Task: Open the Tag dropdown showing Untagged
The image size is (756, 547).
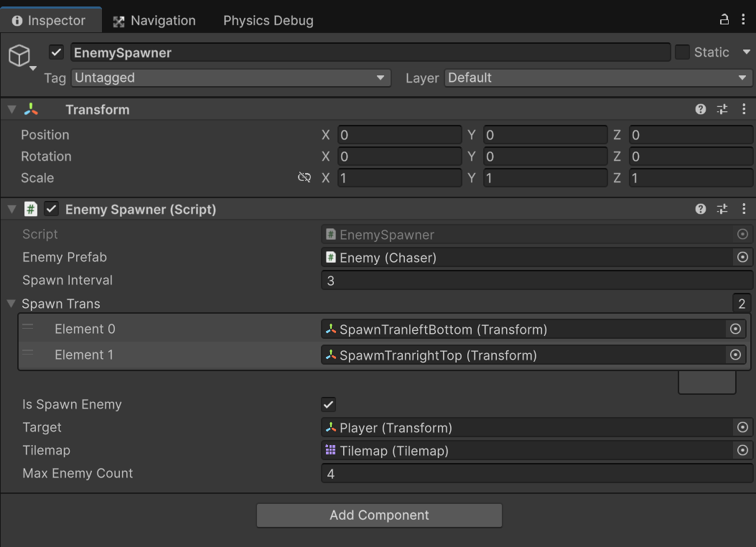Action: [x=230, y=78]
